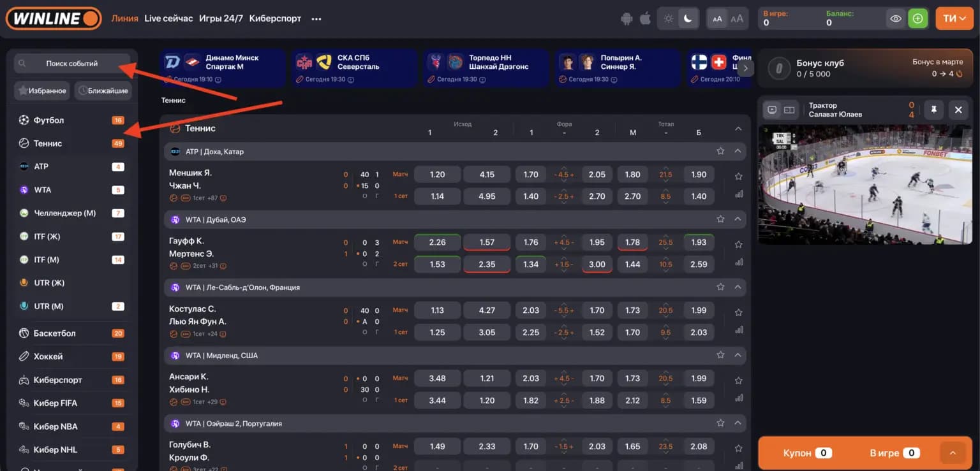Open statistics for Костулас – Лью Ян Фун
Screen dimensions: 980x471
[739, 330]
